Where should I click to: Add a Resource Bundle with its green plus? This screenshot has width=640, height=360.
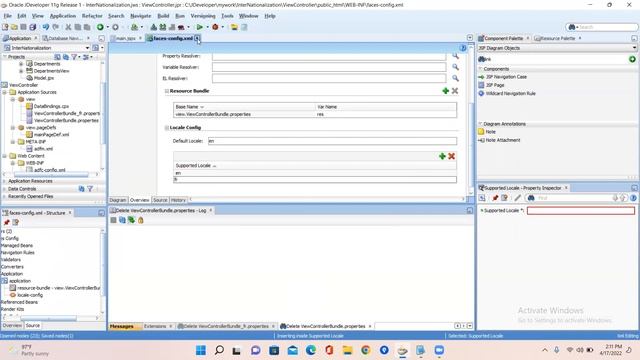coord(446,91)
